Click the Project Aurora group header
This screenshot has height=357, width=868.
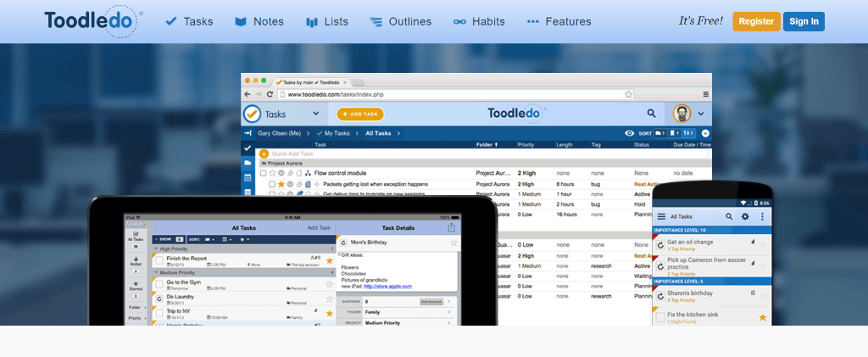tap(484, 164)
